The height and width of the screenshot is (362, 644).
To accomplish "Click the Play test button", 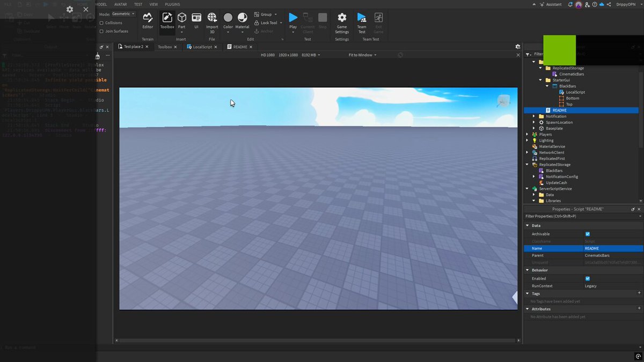I will pyautogui.click(x=293, y=18).
